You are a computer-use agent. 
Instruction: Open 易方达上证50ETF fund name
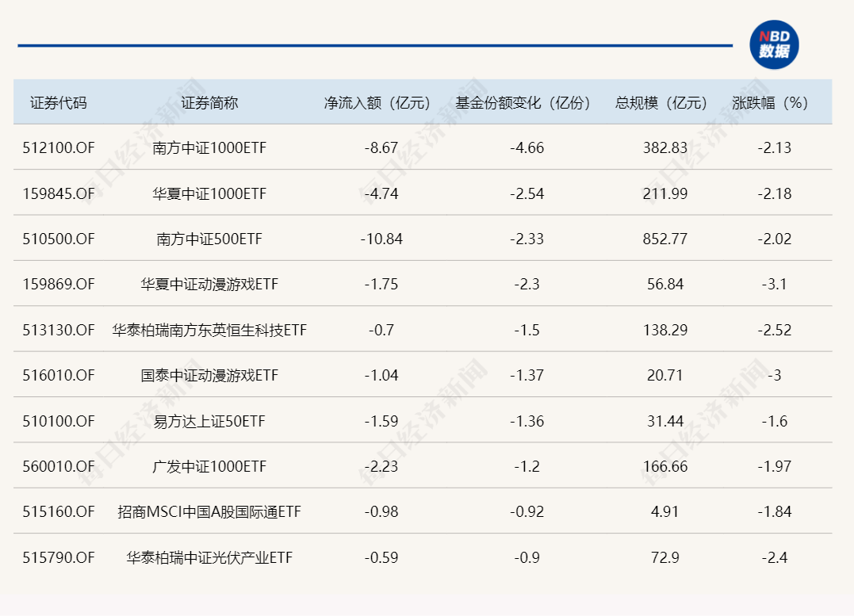click(209, 421)
